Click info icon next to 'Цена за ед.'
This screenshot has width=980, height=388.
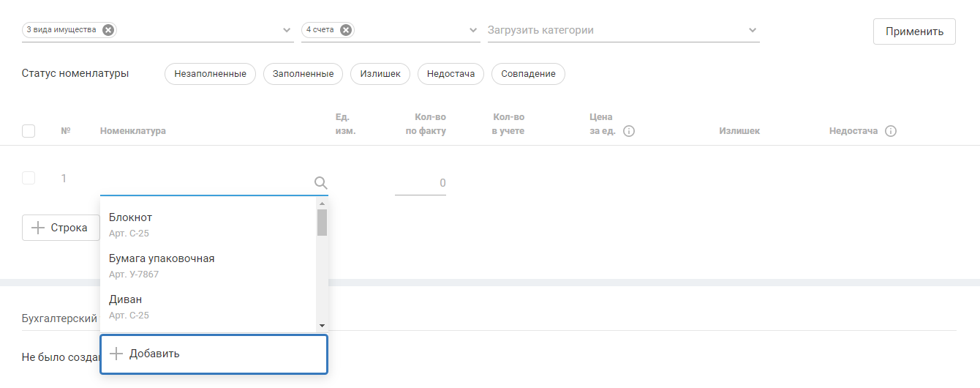click(629, 132)
